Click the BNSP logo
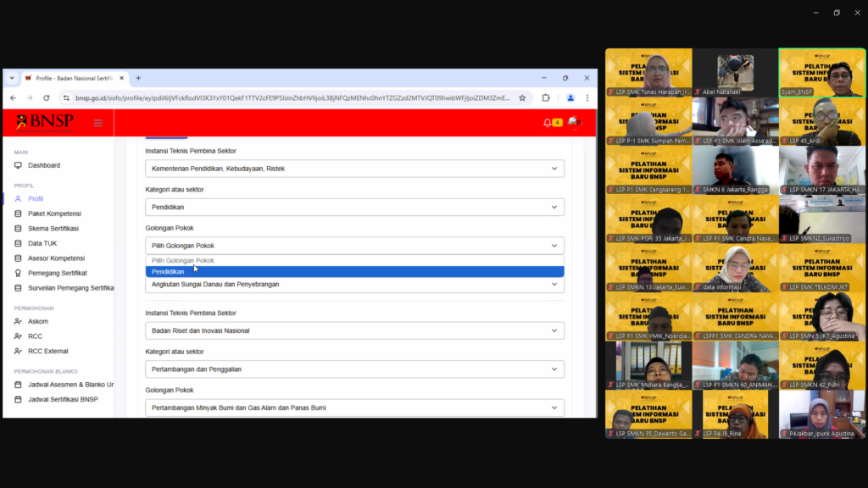The image size is (868, 488). (x=45, y=123)
